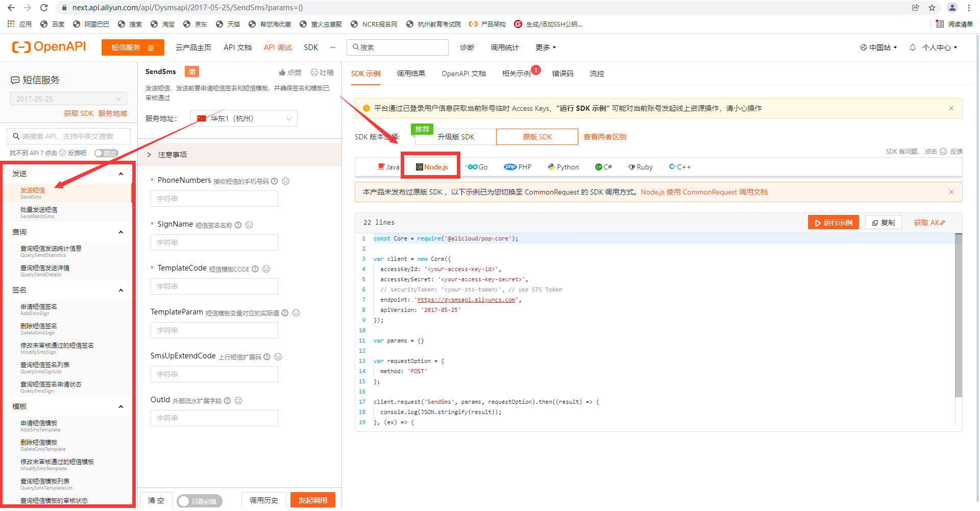Click the code panel vertical scrollbar

pyautogui.click(x=959, y=315)
